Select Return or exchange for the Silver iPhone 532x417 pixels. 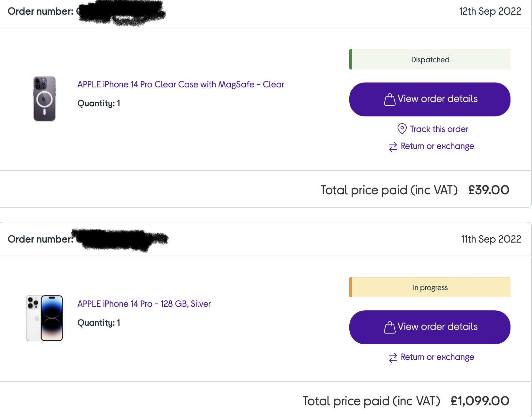437,357
